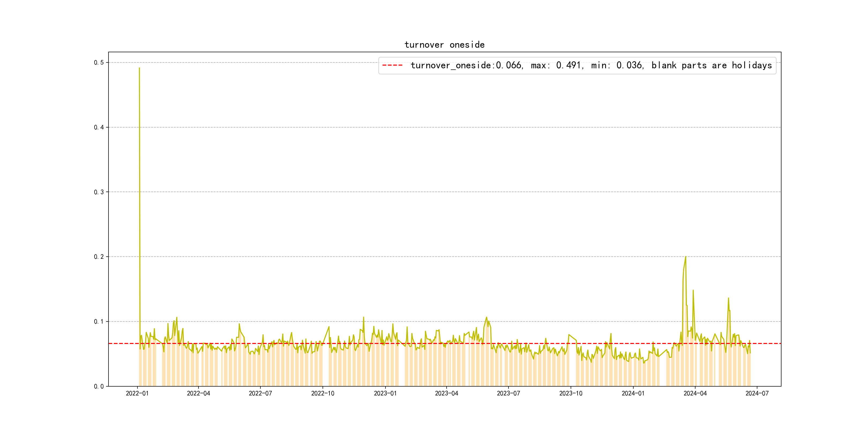The image size is (868, 434).
Task: Click the 2024-04 x-axis date label
Action: [695, 393]
